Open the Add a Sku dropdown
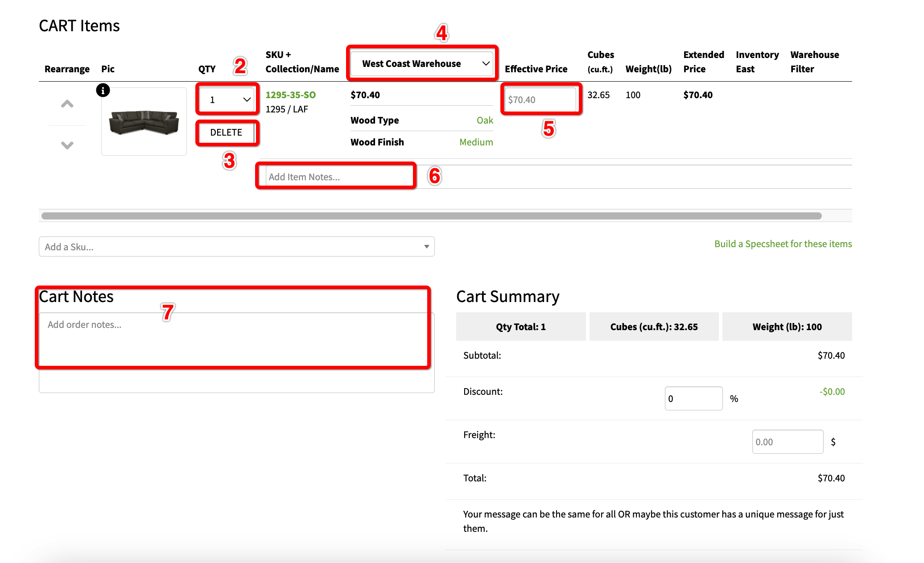This screenshot has height=563, width=924. [x=236, y=247]
